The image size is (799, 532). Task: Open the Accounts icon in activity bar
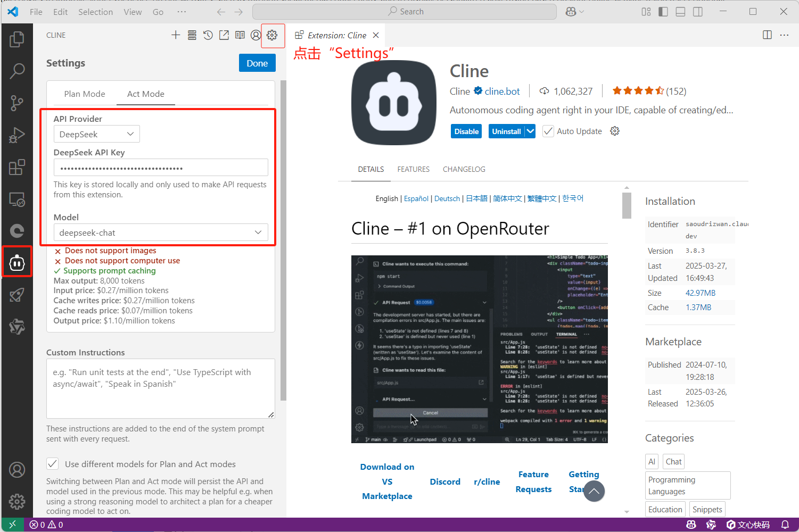point(17,470)
